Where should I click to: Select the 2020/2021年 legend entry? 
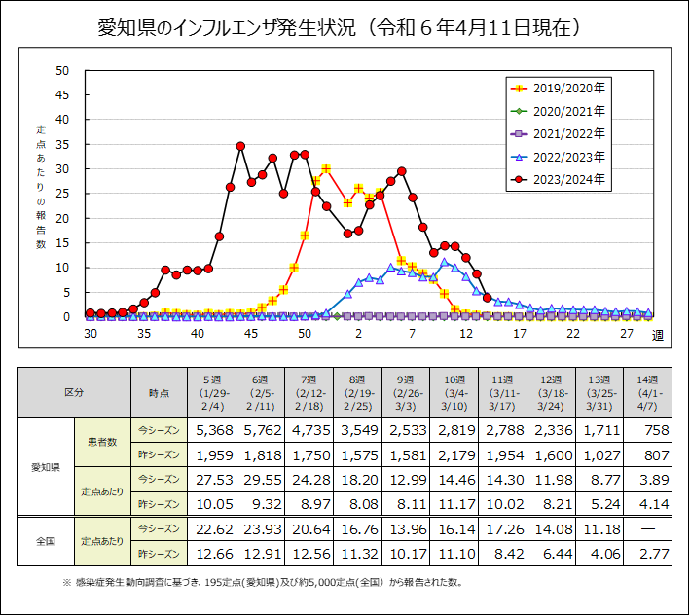pos(558,111)
